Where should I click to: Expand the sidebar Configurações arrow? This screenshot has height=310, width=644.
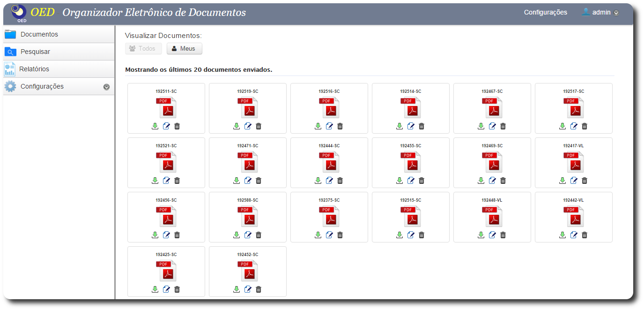coord(106,87)
